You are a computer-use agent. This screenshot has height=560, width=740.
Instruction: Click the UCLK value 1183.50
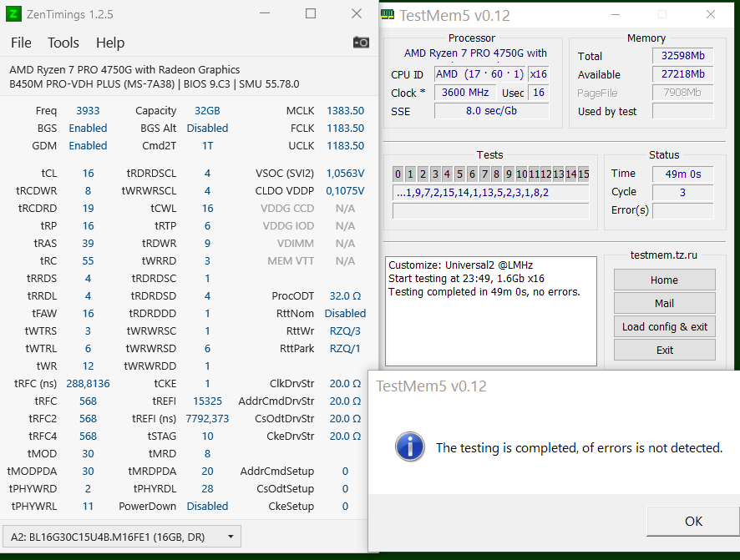tap(345, 146)
